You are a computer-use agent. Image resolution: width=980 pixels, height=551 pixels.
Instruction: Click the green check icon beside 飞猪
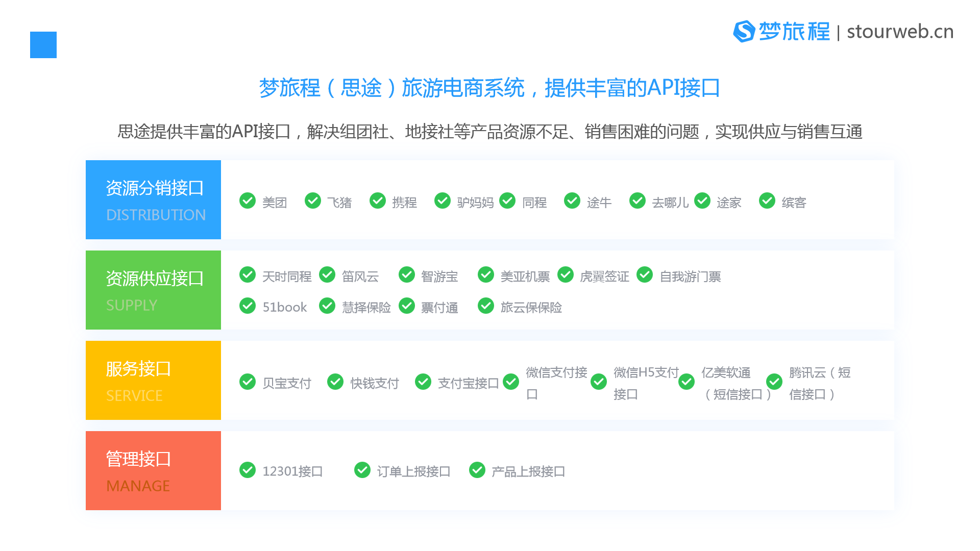[x=313, y=201]
